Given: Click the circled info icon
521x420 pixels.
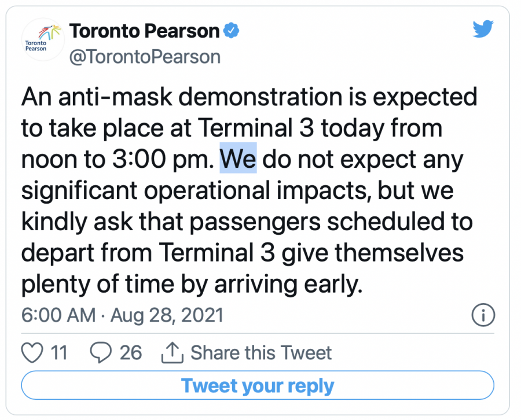Looking at the screenshot, I should pos(483,315).
